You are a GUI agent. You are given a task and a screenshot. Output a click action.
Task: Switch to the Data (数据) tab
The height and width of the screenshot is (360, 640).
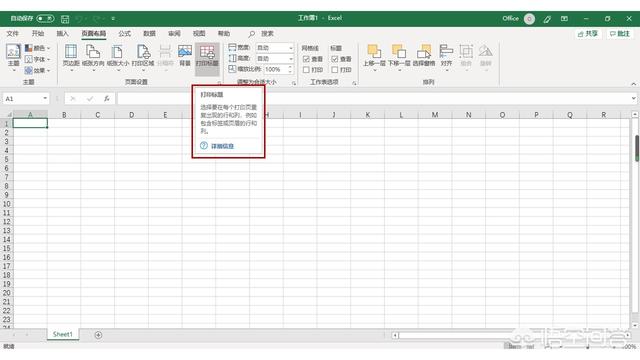pos(149,33)
